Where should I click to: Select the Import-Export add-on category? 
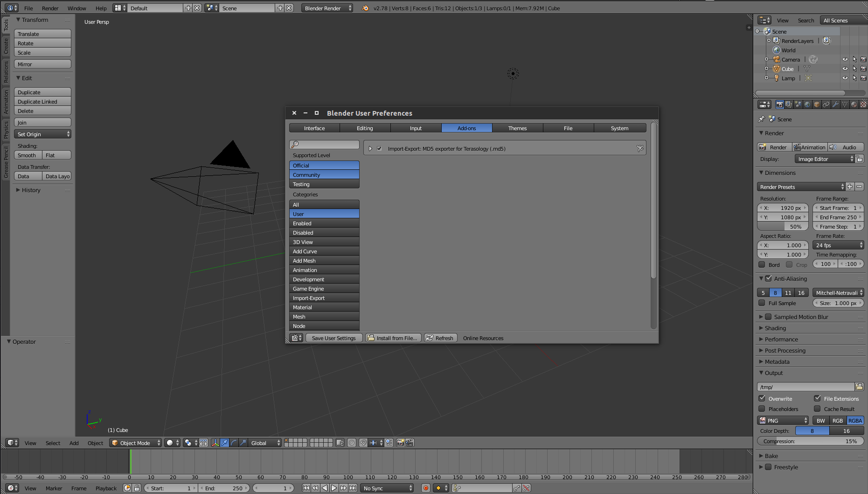click(324, 298)
